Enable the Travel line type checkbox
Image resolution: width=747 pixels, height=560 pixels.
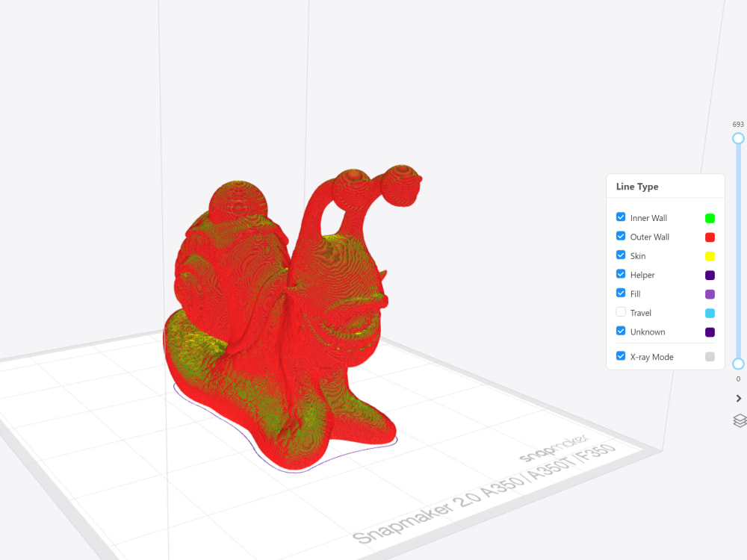(x=621, y=312)
